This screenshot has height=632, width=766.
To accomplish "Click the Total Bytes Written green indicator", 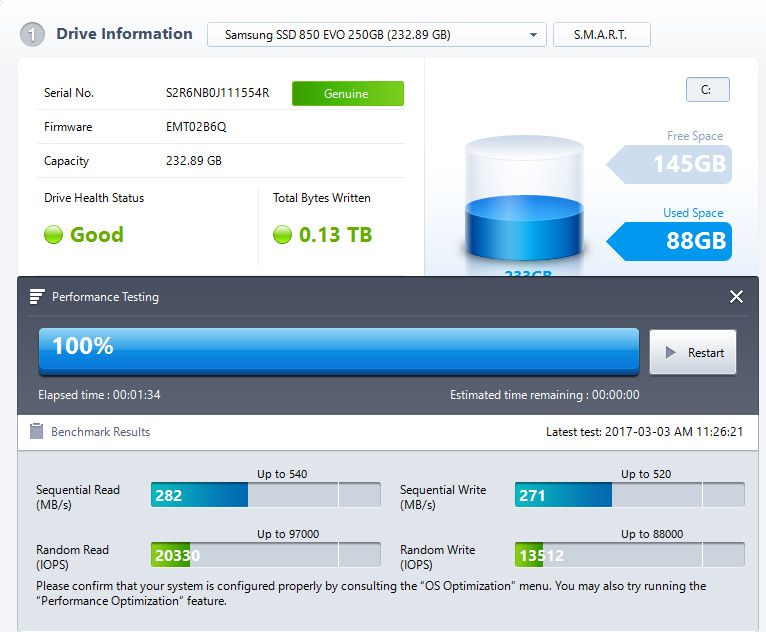I will click(282, 234).
